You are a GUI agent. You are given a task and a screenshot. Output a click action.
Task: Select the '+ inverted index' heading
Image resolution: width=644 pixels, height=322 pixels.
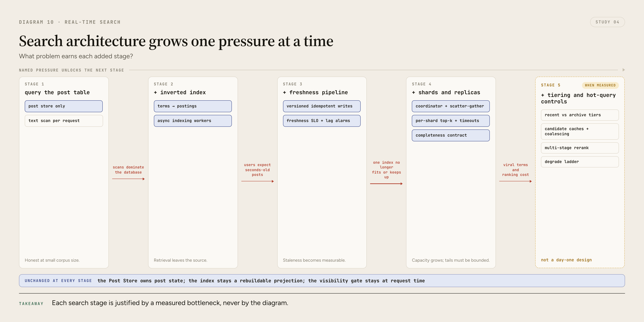coord(180,93)
